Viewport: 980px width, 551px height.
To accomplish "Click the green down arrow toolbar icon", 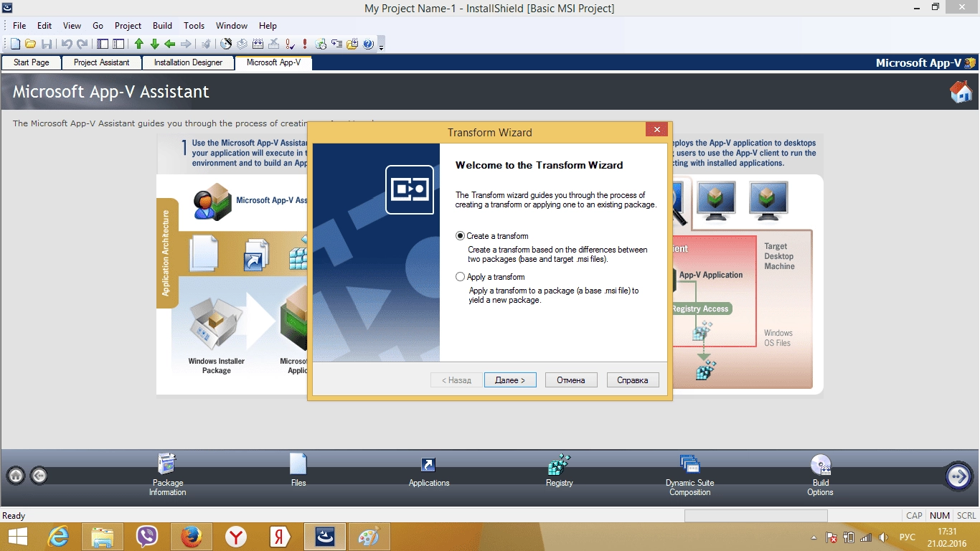I will 155,44.
